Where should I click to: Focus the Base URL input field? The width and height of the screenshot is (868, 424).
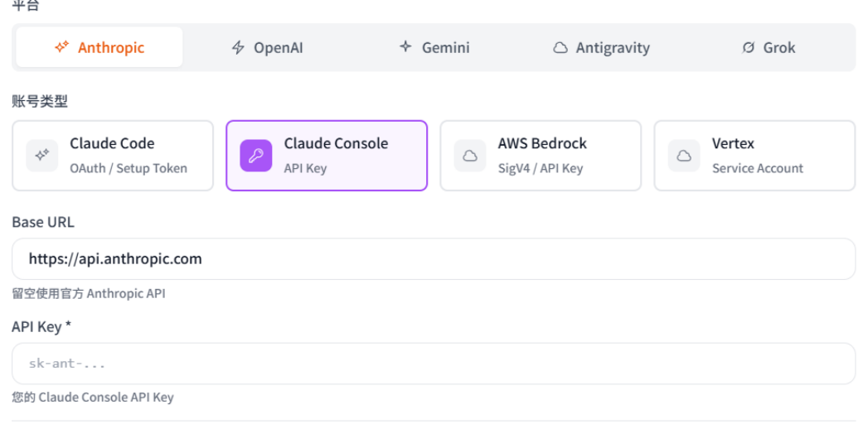pos(434,258)
